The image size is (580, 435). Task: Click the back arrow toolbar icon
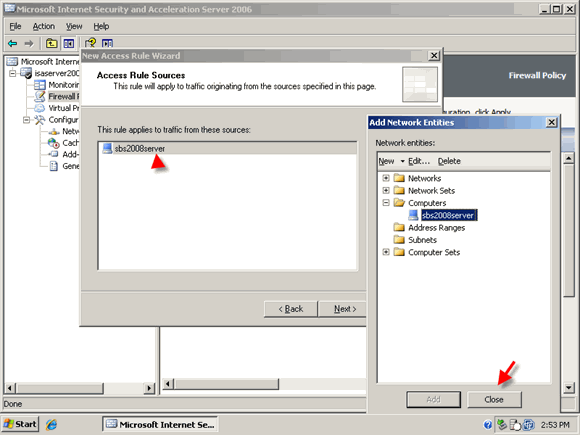(13, 44)
